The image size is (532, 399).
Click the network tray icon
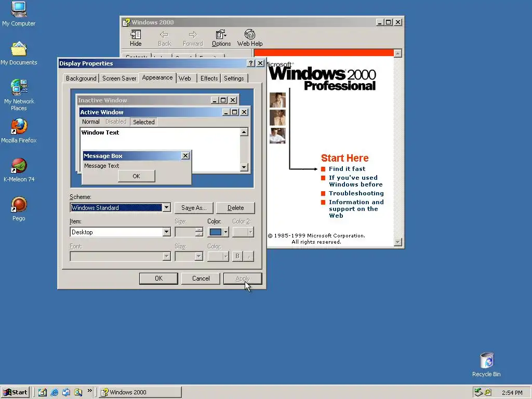(478, 392)
